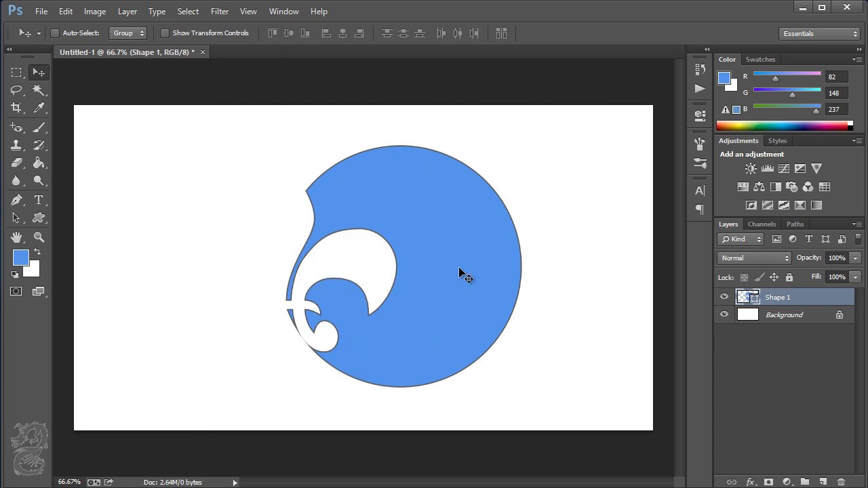Switch to the Swatches tab

(760, 60)
